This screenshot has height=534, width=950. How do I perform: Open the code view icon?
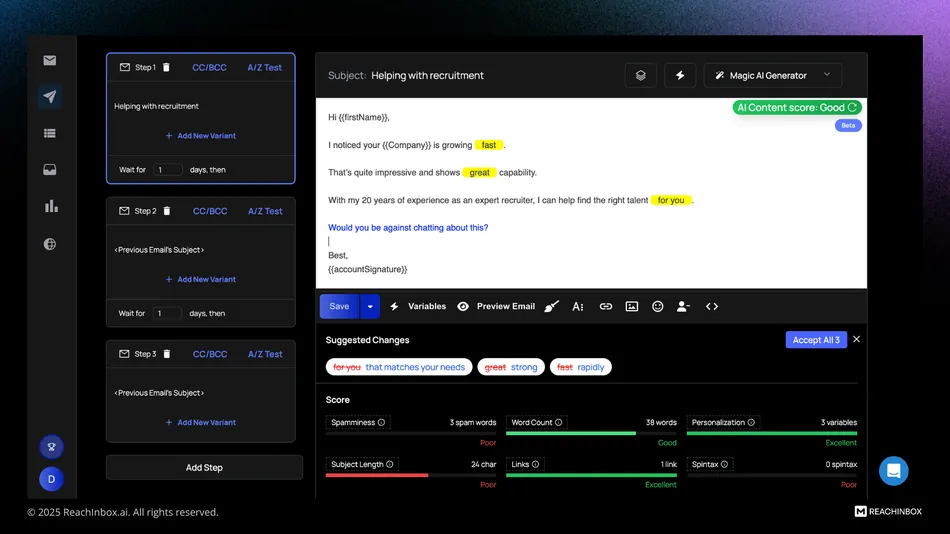[x=712, y=307]
